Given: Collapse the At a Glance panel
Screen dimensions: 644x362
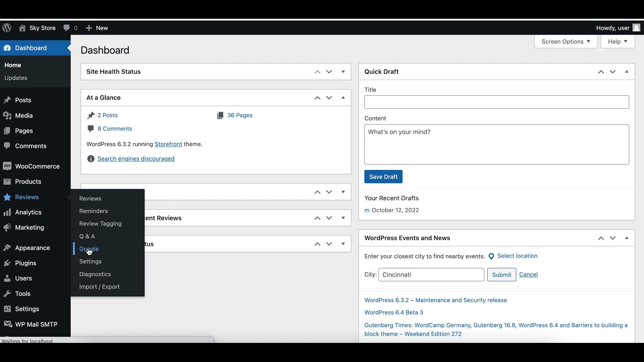Looking at the screenshot, I should (x=343, y=98).
